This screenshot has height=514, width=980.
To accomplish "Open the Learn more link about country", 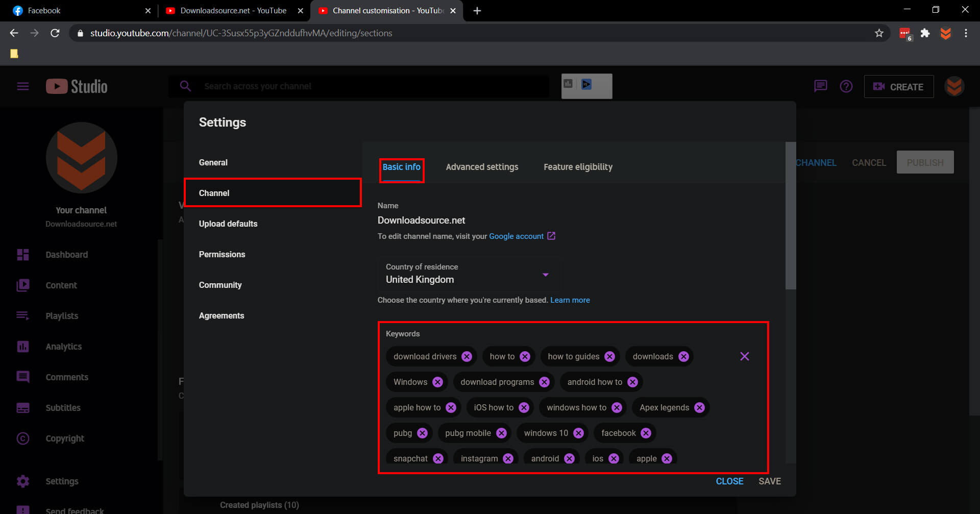I will pyautogui.click(x=570, y=300).
